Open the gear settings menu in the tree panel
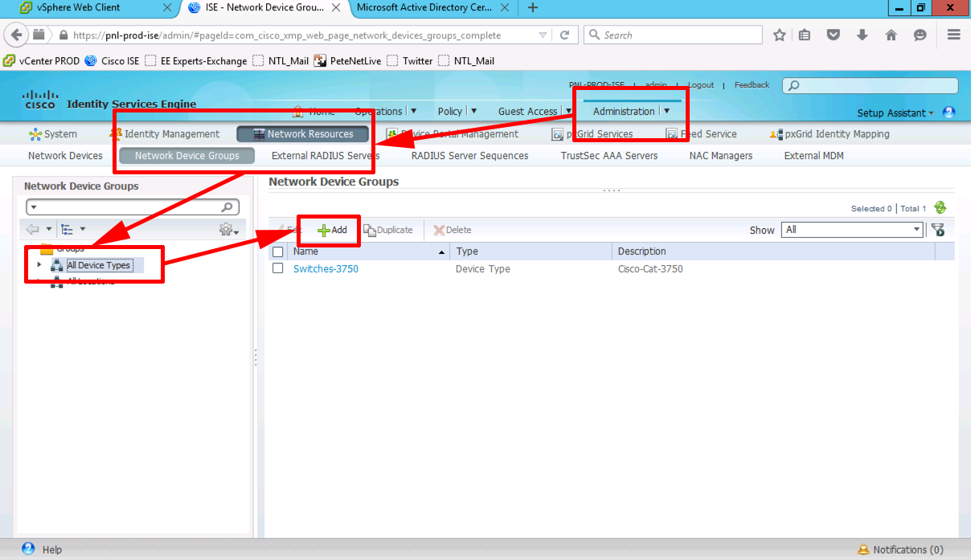This screenshot has height=560, width=971. point(227,230)
